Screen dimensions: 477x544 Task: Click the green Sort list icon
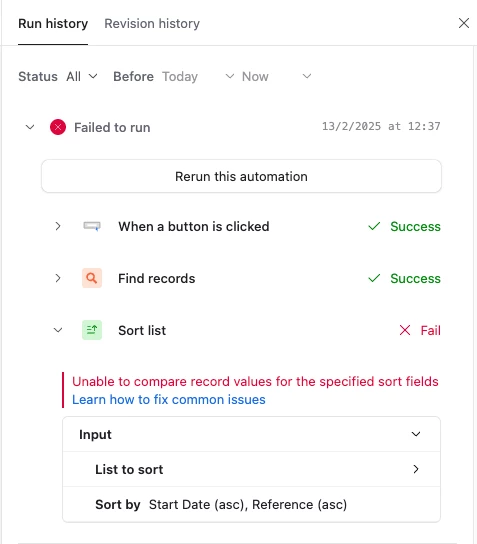point(92,330)
